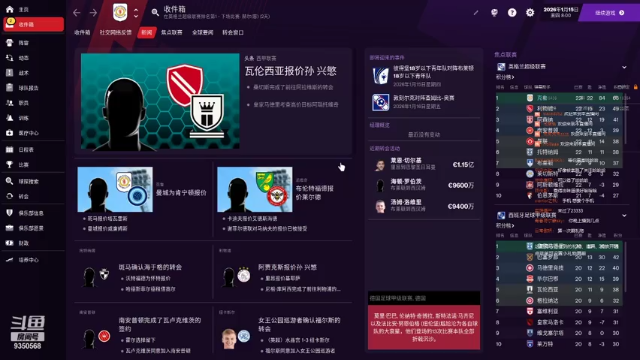Open the search magnifier in the top bar

click(155, 13)
